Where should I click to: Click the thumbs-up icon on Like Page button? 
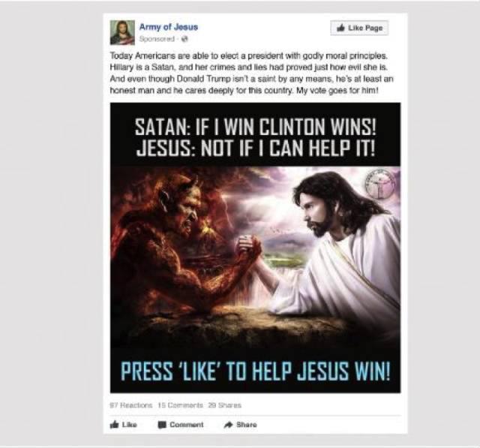[x=341, y=28]
